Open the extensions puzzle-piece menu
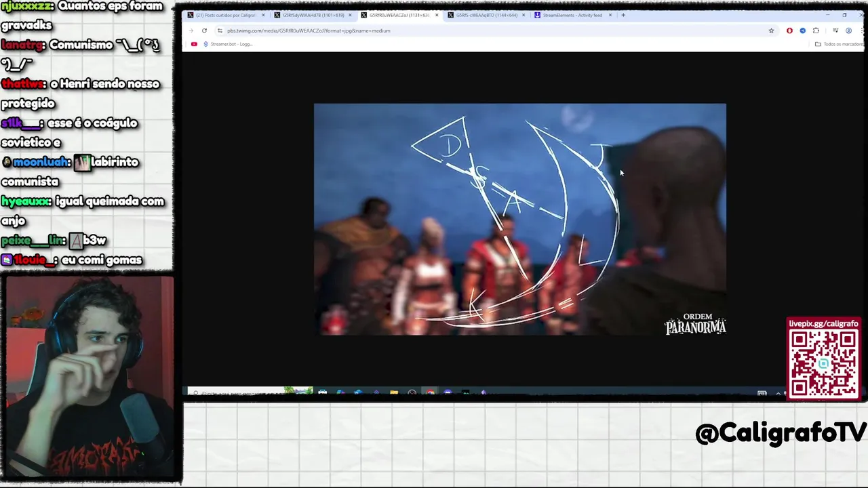Viewport: 868px width, 488px height. pos(816,30)
